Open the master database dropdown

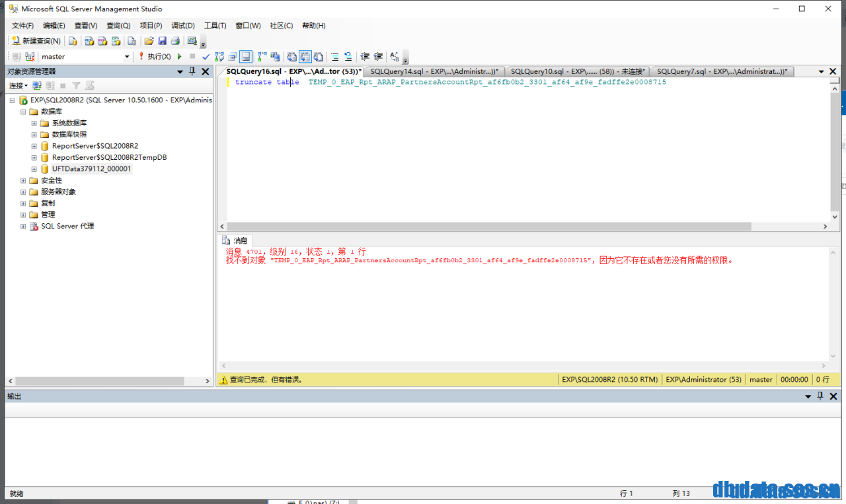127,57
